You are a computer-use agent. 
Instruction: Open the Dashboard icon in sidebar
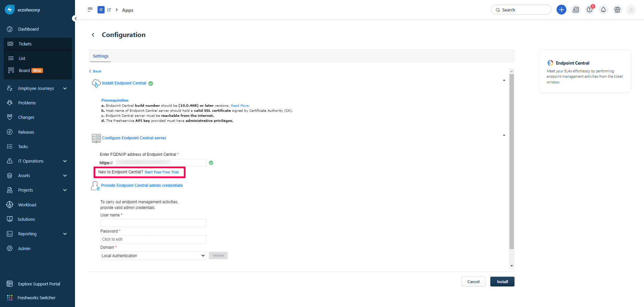(x=10, y=29)
